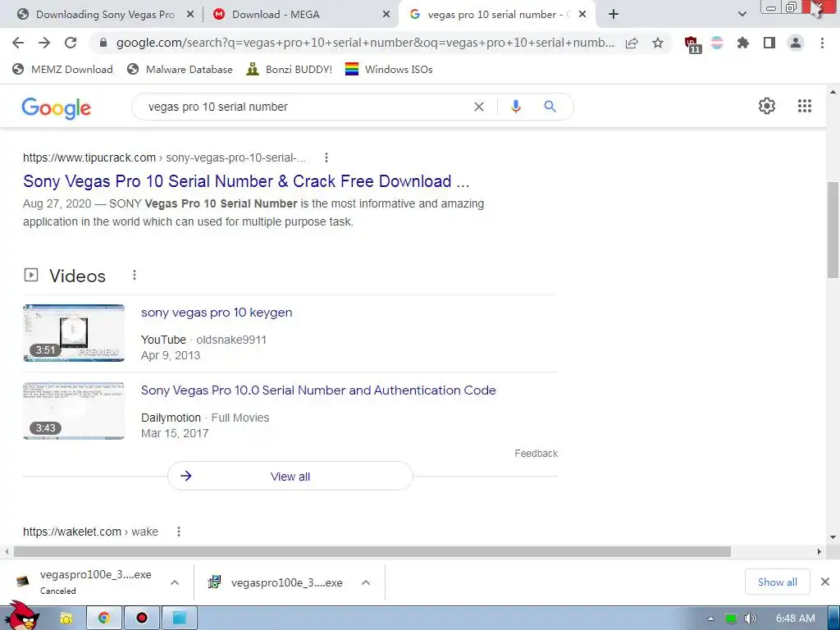Click the keygen video thumbnail 3:51

tap(74, 333)
